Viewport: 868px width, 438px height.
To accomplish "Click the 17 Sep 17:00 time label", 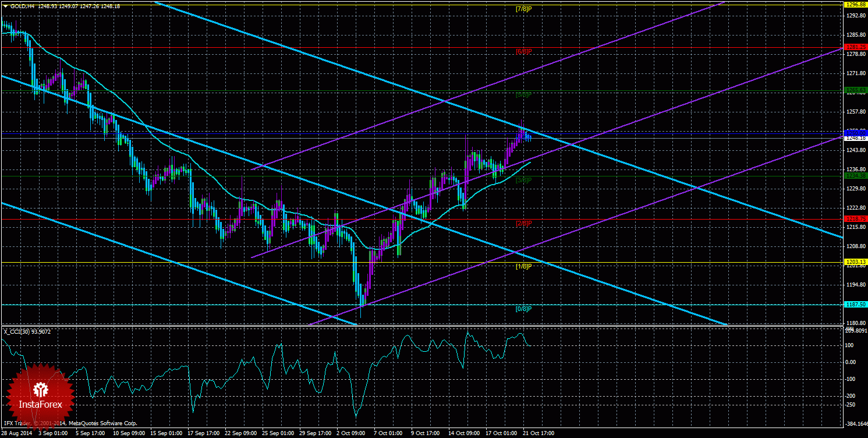I will (x=205, y=433).
